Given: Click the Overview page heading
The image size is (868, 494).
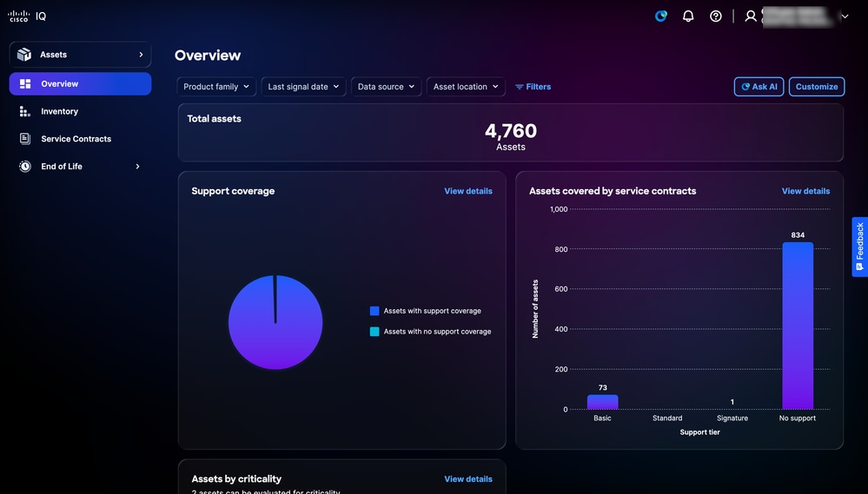Looking at the screenshot, I should coord(208,56).
